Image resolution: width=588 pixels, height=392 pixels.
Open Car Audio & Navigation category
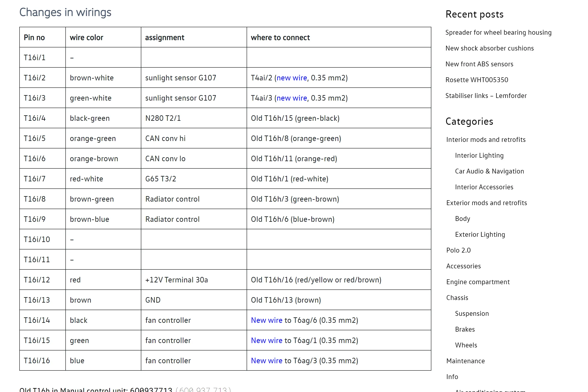point(489,171)
